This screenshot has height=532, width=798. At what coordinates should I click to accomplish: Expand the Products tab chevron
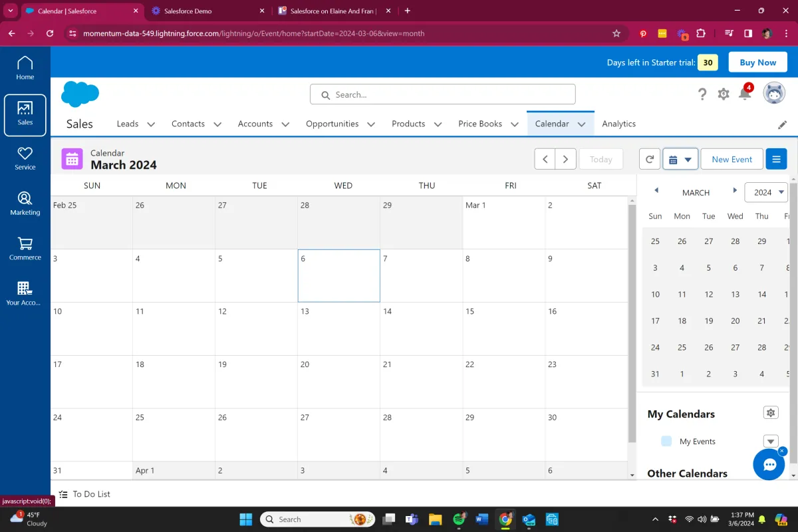pos(438,124)
